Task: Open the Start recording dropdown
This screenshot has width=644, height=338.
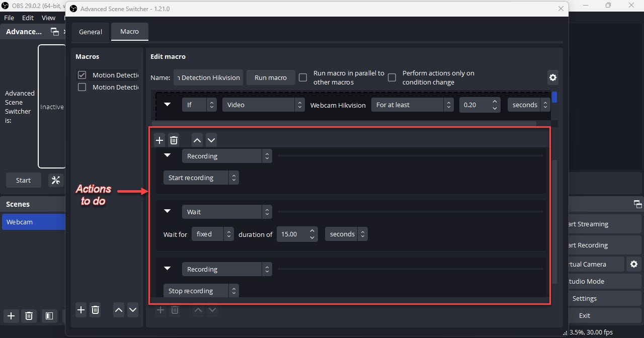Action: tap(201, 178)
